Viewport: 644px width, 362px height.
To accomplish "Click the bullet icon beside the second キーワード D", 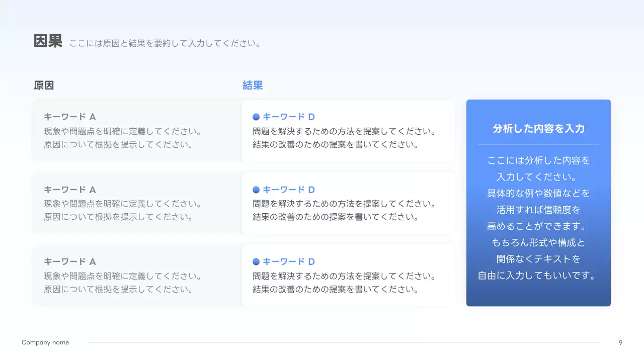I will pos(255,189).
